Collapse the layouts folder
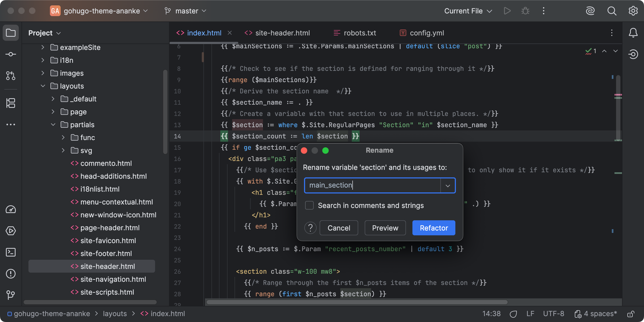The height and width of the screenshot is (322, 644). (x=43, y=86)
